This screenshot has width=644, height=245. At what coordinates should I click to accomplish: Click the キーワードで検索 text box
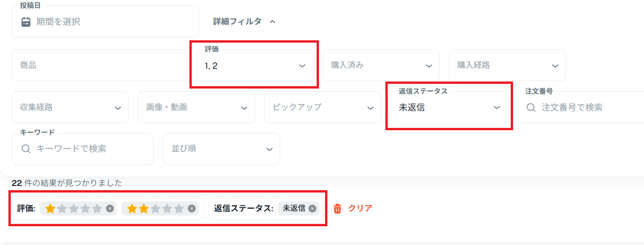coord(83,149)
